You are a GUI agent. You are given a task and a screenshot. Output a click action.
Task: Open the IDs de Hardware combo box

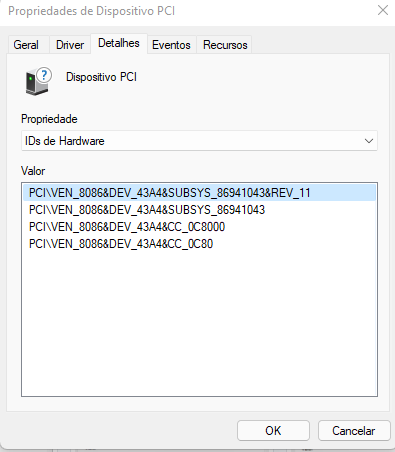click(x=199, y=141)
